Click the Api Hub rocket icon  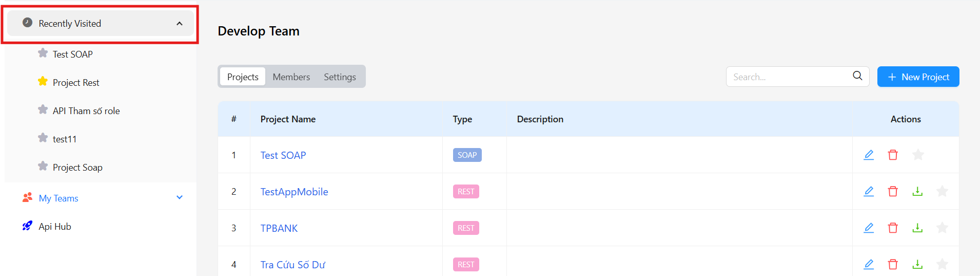[x=28, y=226]
